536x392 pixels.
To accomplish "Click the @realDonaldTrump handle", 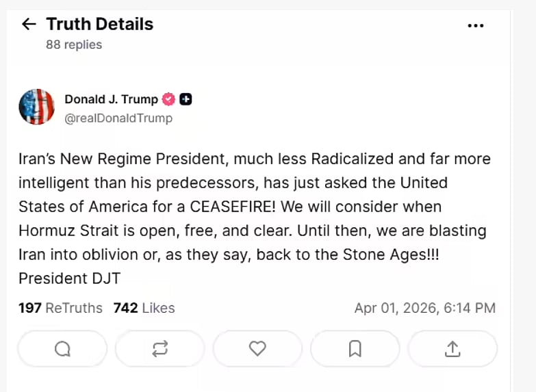I will [118, 118].
